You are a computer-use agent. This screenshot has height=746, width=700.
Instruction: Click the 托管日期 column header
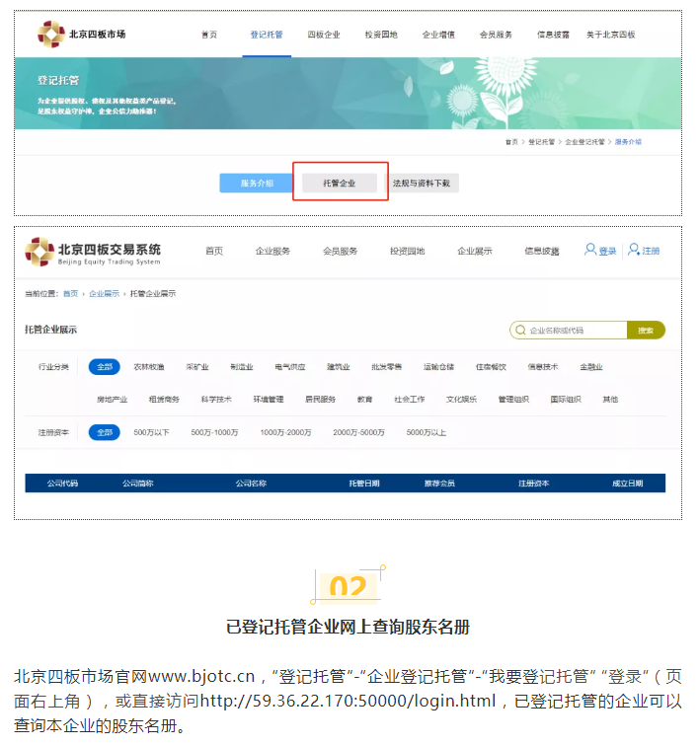(364, 484)
